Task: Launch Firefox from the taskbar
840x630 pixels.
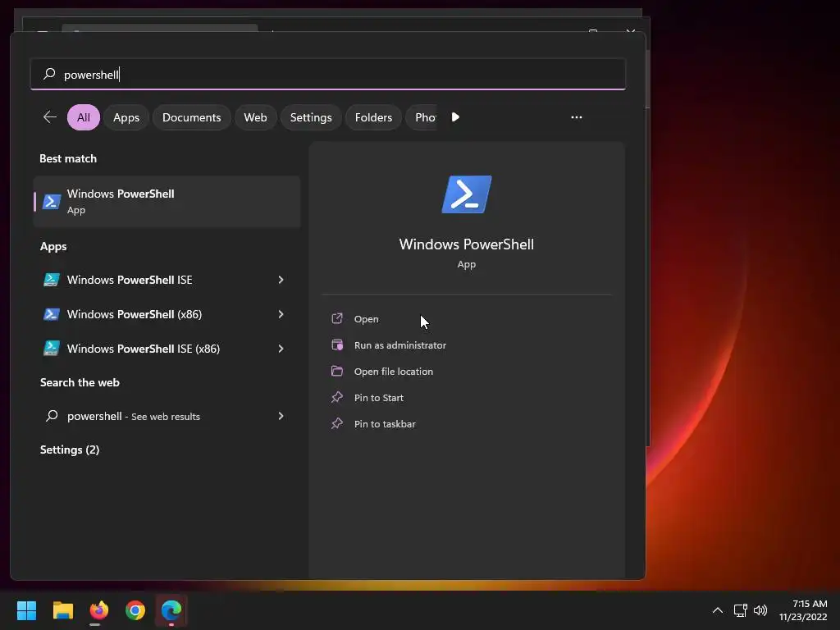Action: [98, 610]
